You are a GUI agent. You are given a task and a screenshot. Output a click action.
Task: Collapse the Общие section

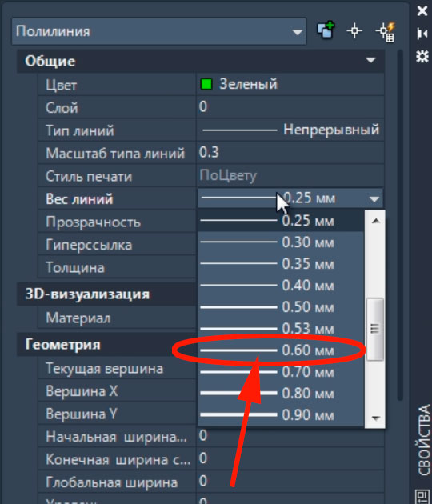point(370,60)
